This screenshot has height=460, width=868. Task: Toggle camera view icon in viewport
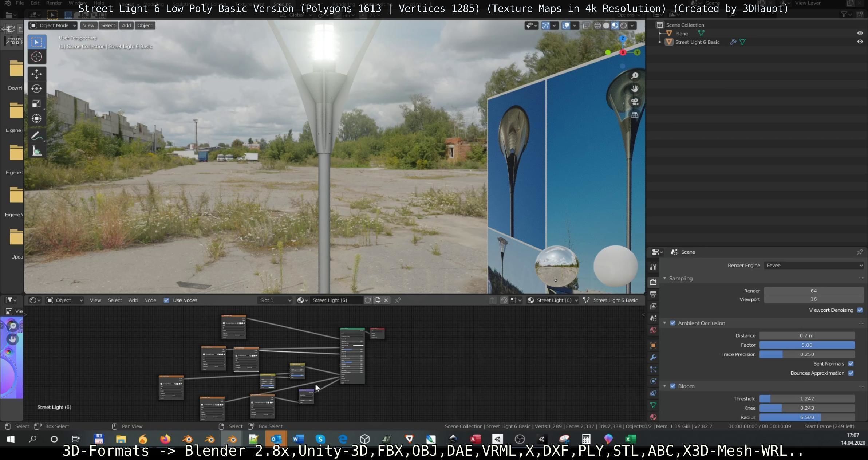[x=635, y=102]
